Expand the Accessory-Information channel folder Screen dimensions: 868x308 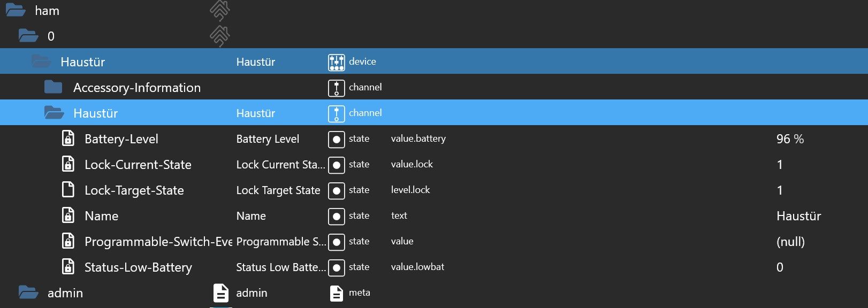[53, 87]
